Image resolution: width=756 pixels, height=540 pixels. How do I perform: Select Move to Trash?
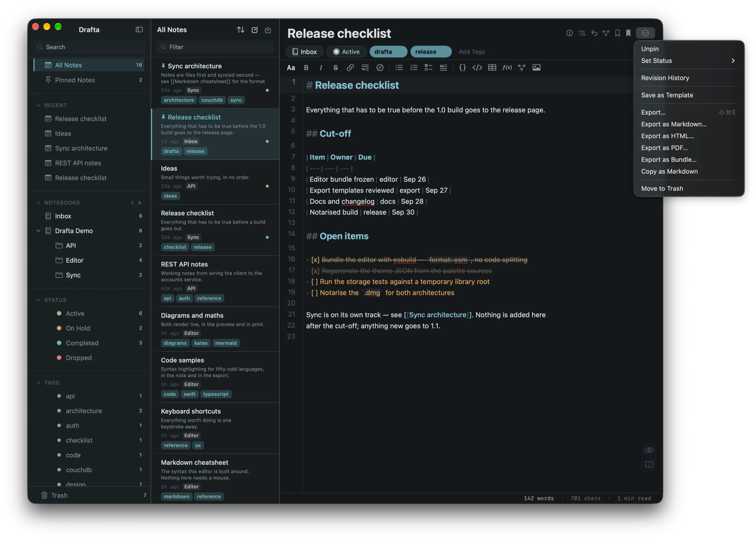(688, 189)
